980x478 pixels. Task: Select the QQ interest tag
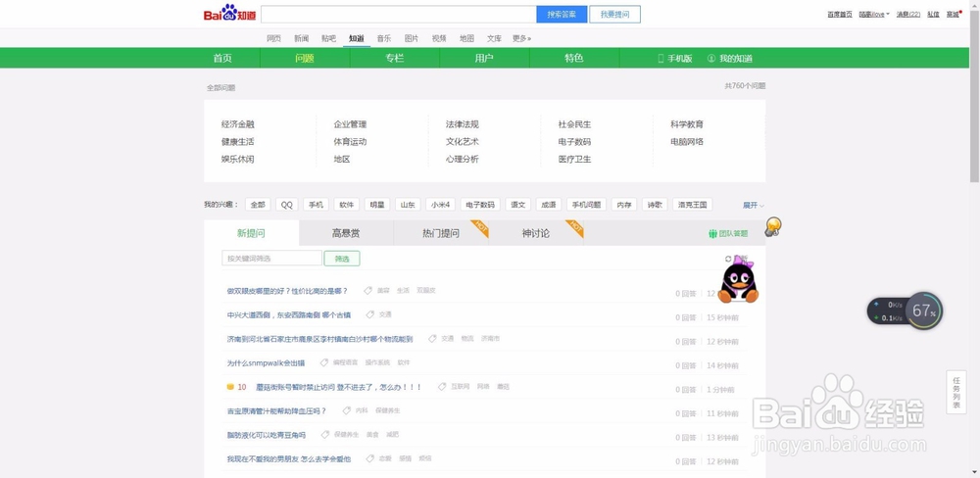(x=287, y=205)
